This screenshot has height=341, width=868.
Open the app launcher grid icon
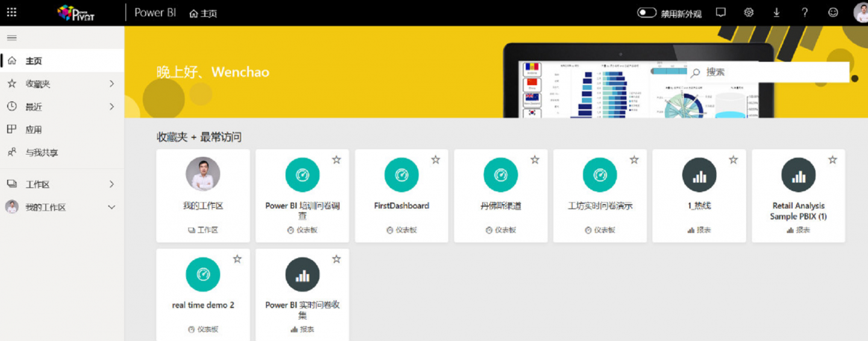pyautogui.click(x=11, y=12)
